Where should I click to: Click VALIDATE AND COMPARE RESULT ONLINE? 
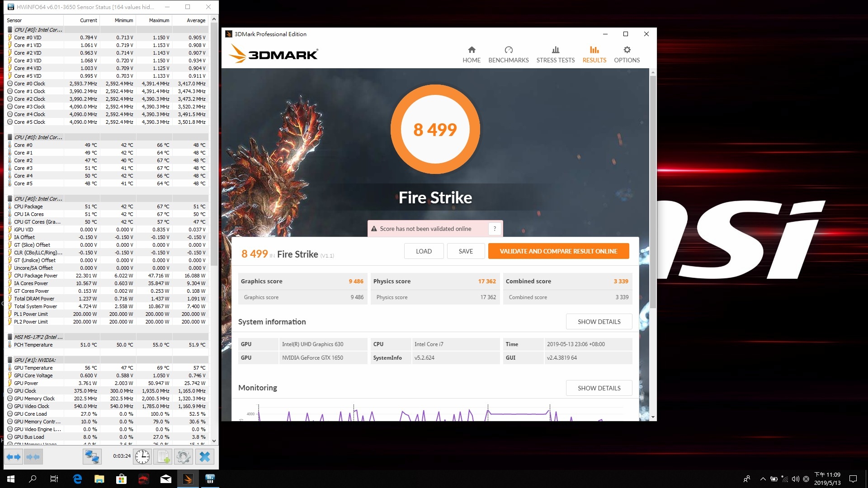pyautogui.click(x=558, y=251)
